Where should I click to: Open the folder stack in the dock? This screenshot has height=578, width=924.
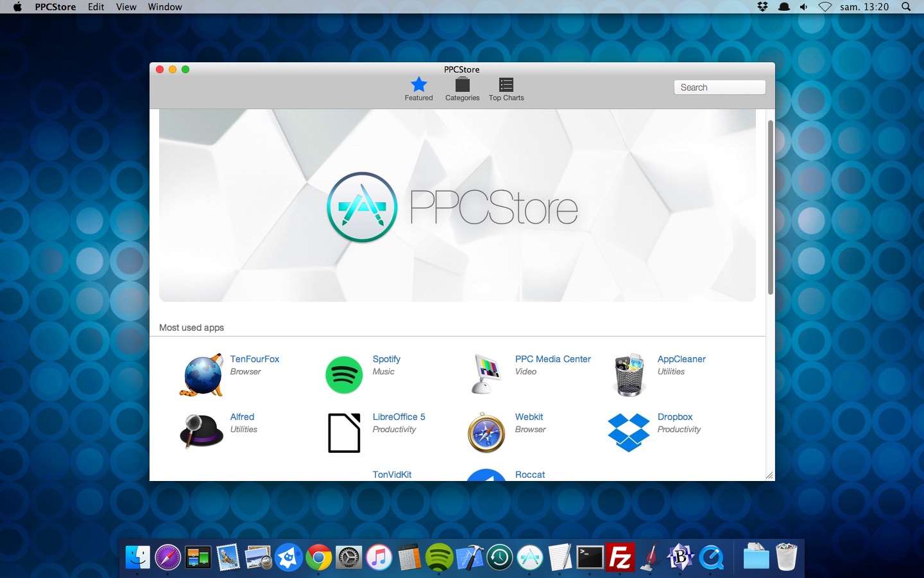(756, 557)
